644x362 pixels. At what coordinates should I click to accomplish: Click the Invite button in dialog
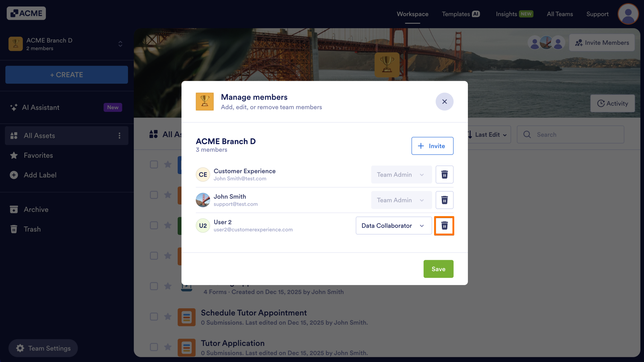(432, 146)
